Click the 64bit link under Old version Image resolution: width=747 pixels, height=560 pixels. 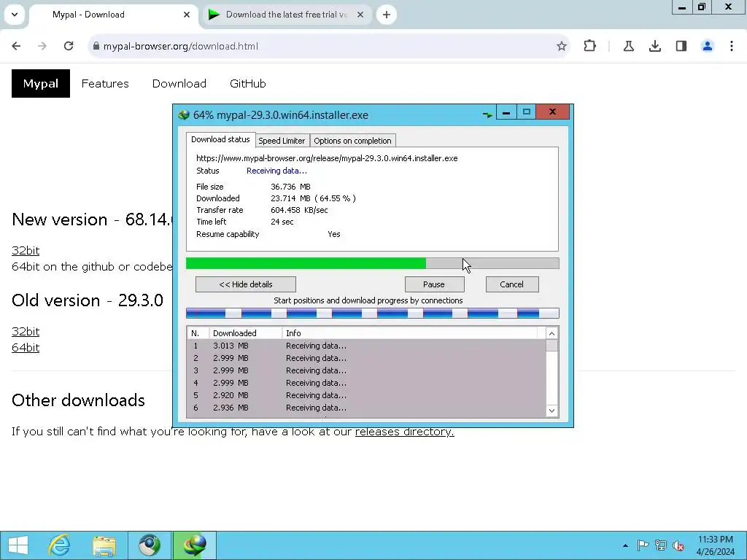click(x=26, y=348)
